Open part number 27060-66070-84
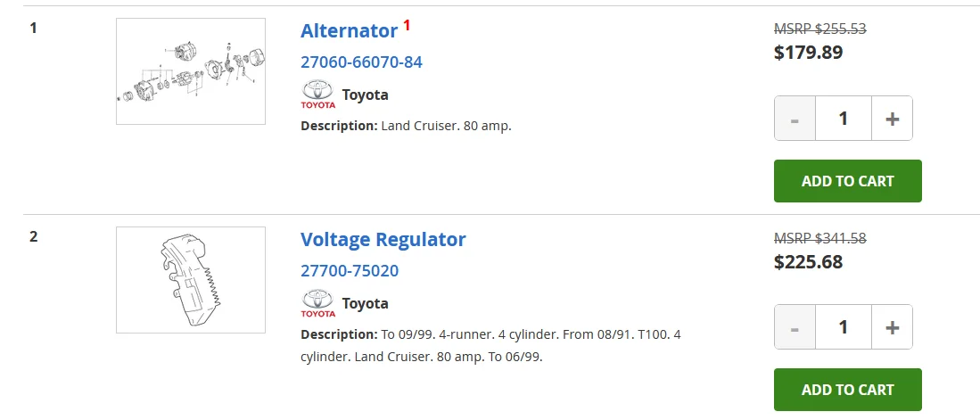Screen dimensions: 980x420 click(x=361, y=62)
